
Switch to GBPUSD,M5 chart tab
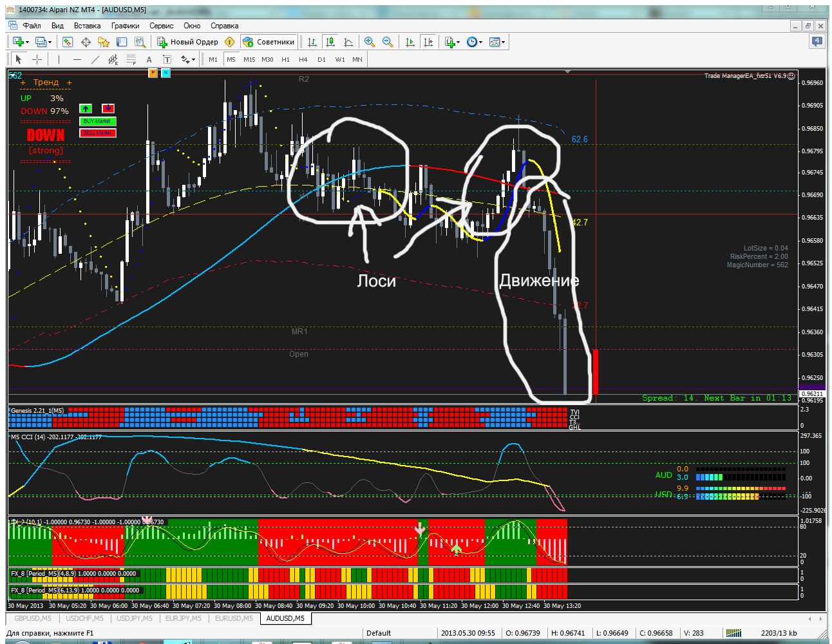(x=33, y=618)
